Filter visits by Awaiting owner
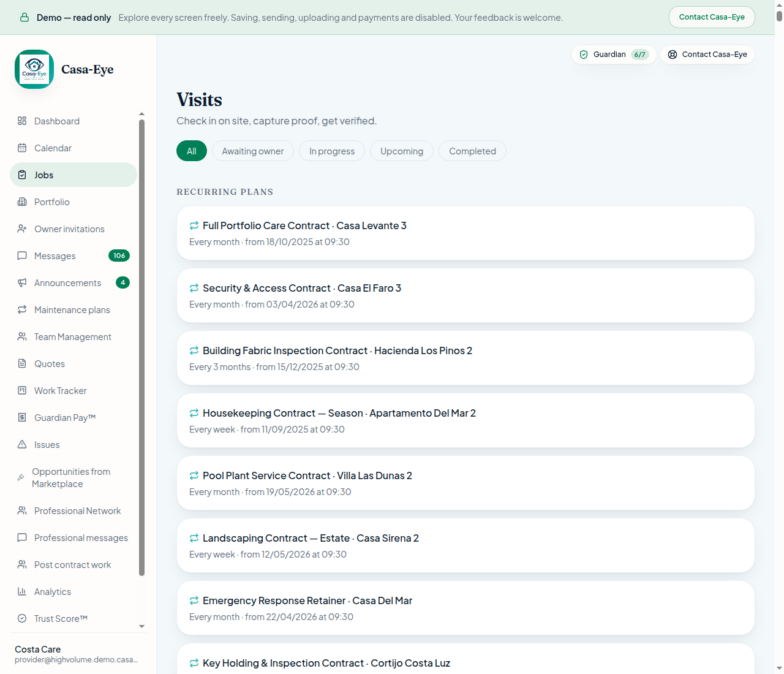This screenshot has height=674, width=784. [x=253, y=151]
